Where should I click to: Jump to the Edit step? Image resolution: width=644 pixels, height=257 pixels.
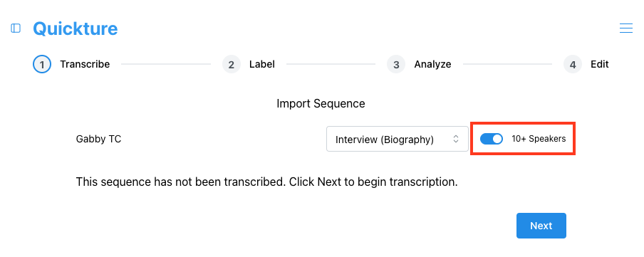click(600, 65)
